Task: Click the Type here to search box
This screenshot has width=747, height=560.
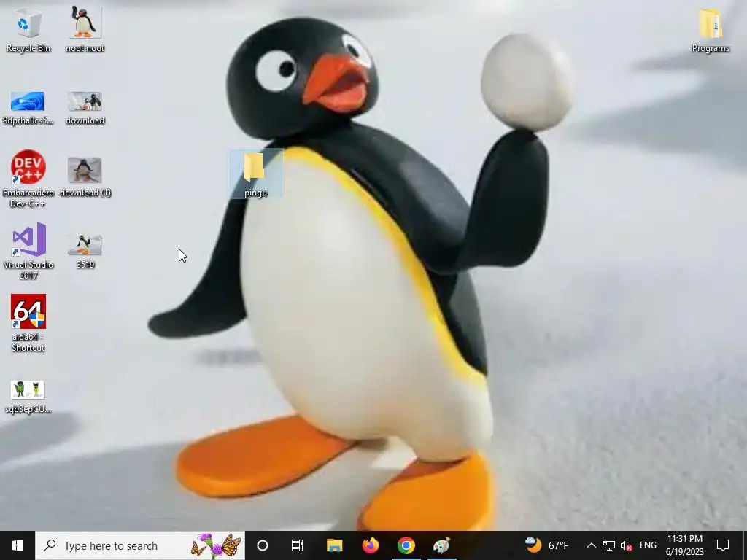Action: tap(140, 545)
